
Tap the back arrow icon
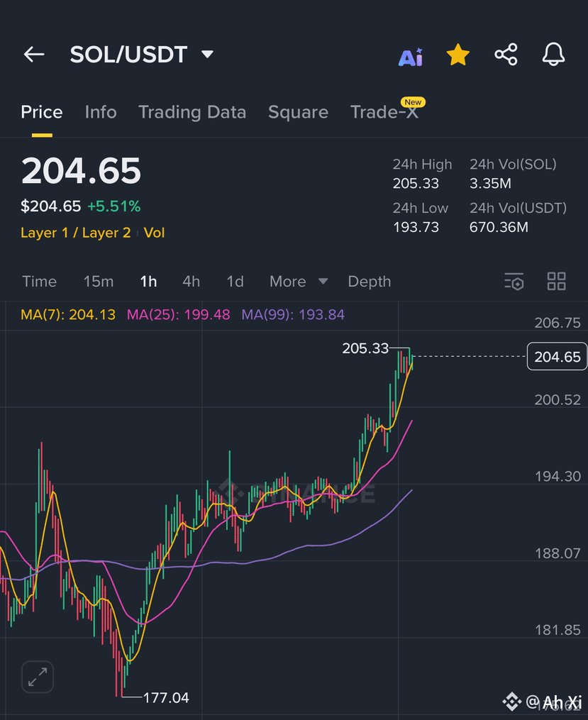pos(34,54)
